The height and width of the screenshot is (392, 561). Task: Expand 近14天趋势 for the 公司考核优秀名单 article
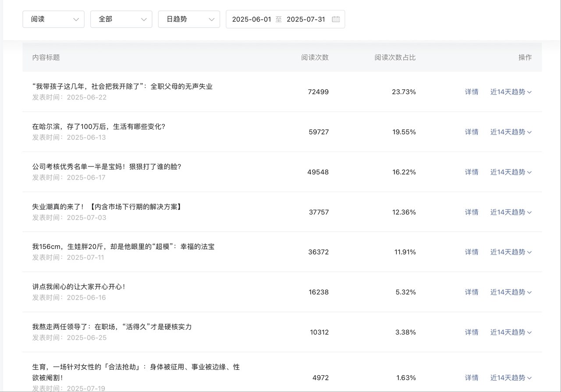(511, 172)
